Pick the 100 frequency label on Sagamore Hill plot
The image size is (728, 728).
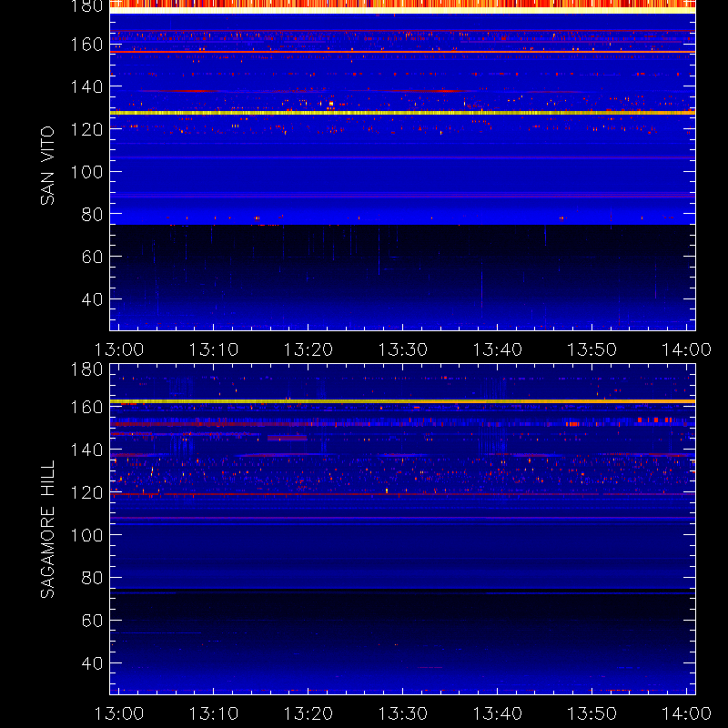pyautogui.click(x=86, y=535)
